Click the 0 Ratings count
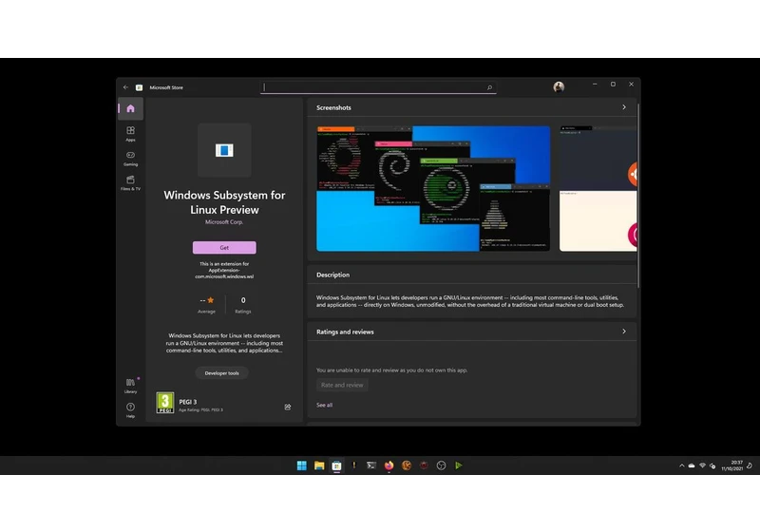This screenshot has height=532, width=760. [x=243, y=305]
